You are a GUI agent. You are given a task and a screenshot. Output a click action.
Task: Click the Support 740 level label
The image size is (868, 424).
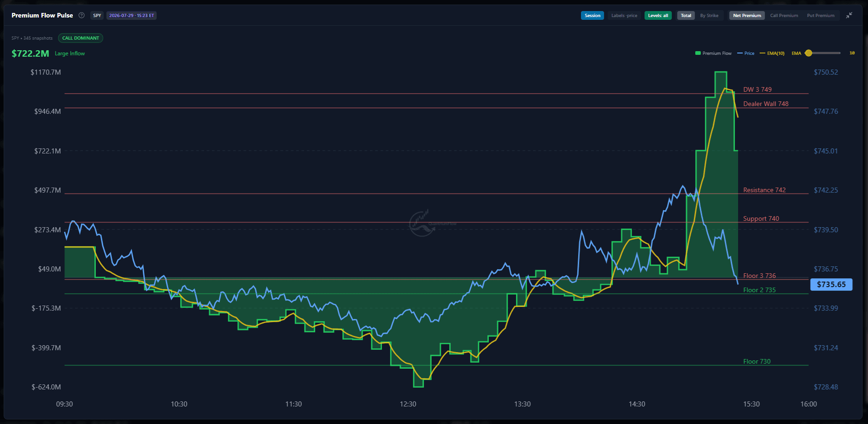point(761,218)
